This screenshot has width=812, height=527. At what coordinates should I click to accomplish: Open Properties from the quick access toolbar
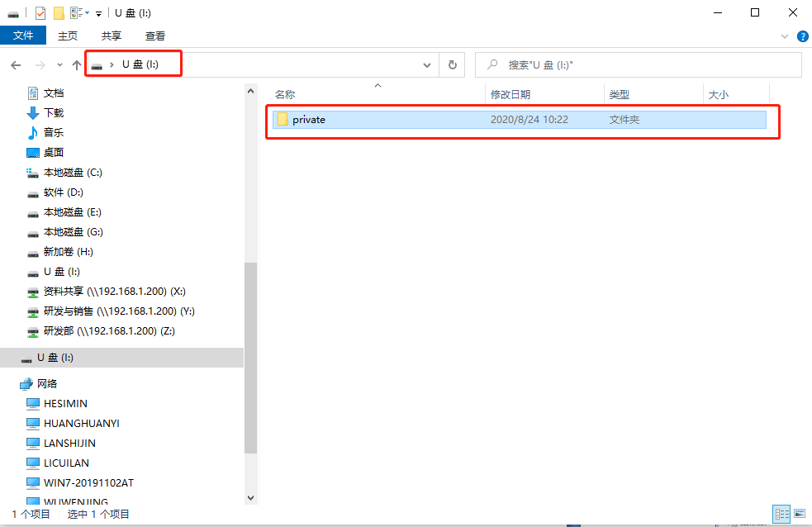(39, 12)
